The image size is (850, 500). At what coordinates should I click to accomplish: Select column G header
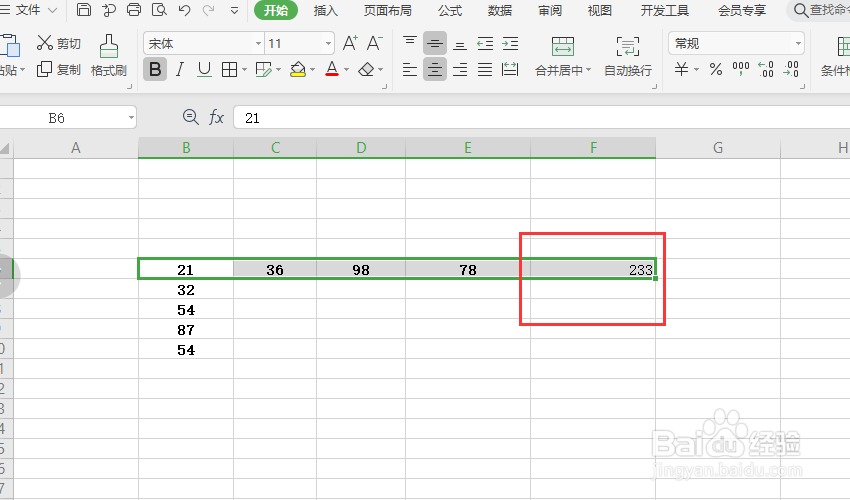click(x=718, y=148)
